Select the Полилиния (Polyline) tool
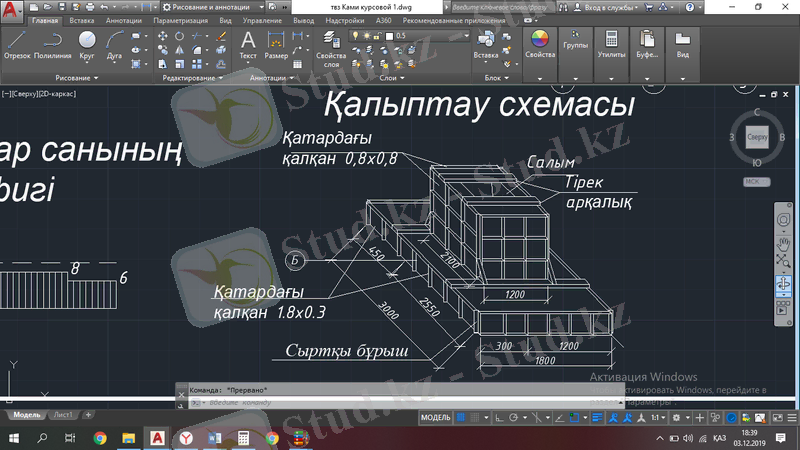 (52, 43)
